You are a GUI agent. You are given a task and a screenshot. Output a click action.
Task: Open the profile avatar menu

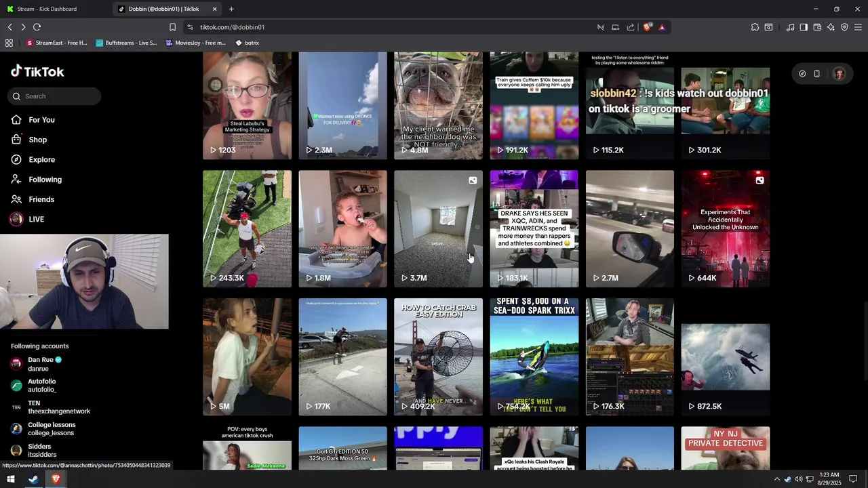tap(839, 74)
